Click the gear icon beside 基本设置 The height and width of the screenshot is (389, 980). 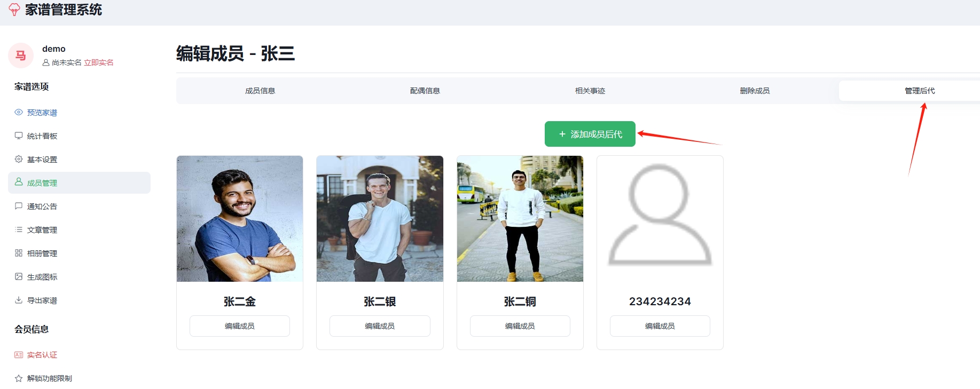[19, 159]
